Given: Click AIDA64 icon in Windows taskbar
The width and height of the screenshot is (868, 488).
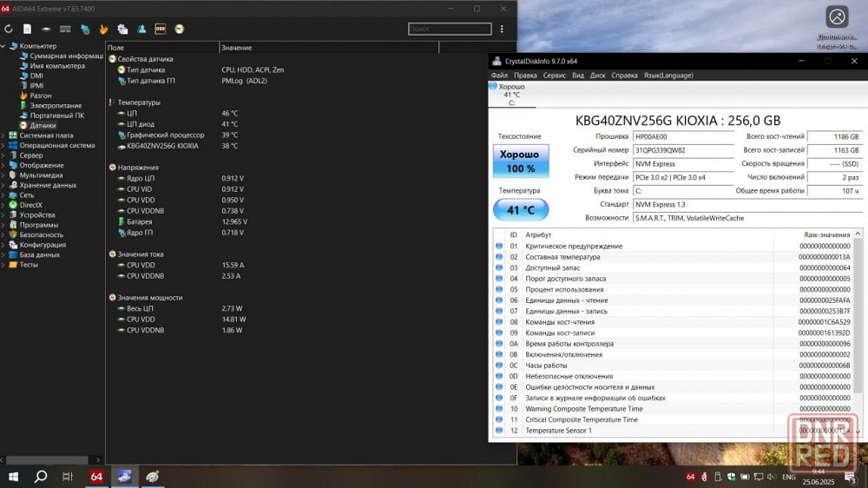Looking at the screenshot, I should tap(96, 477).
